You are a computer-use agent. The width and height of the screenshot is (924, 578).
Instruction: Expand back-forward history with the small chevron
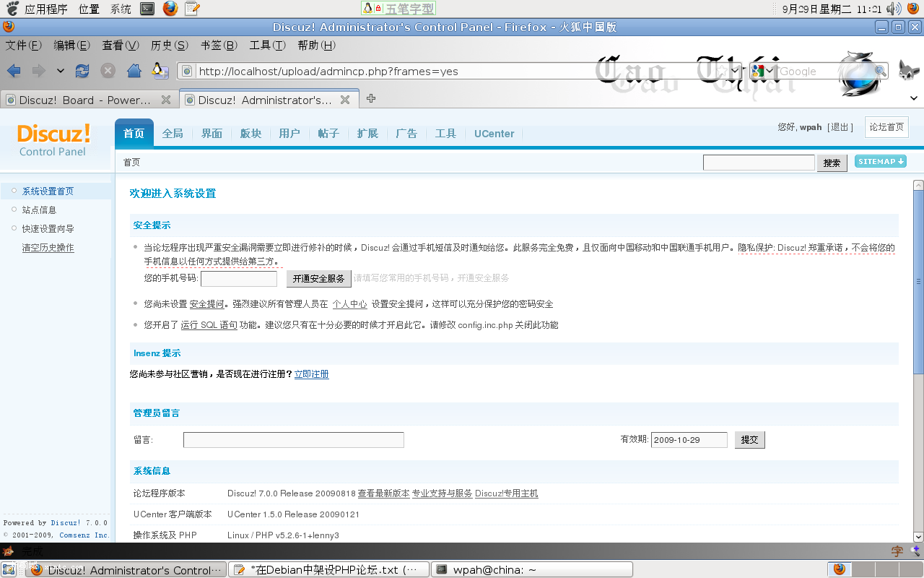(x=60, y=71)
